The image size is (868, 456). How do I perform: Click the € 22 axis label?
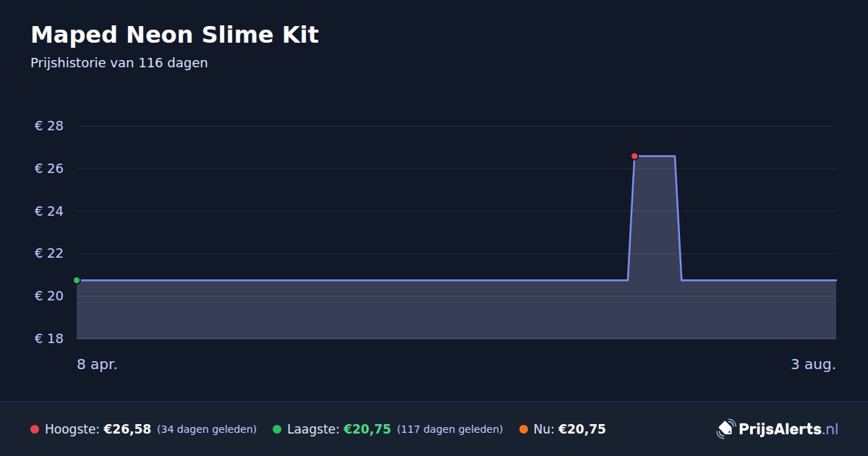(x=49, y=253)
